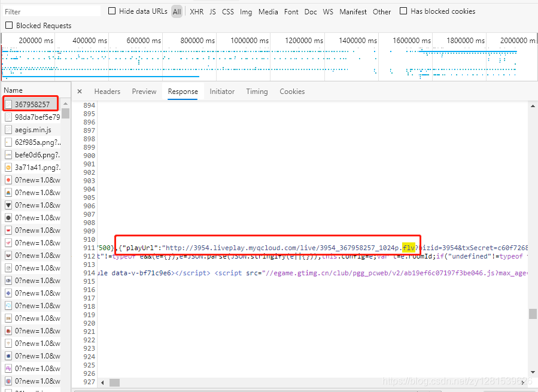
Task: Click line number 911 in response
Action: 89,248
